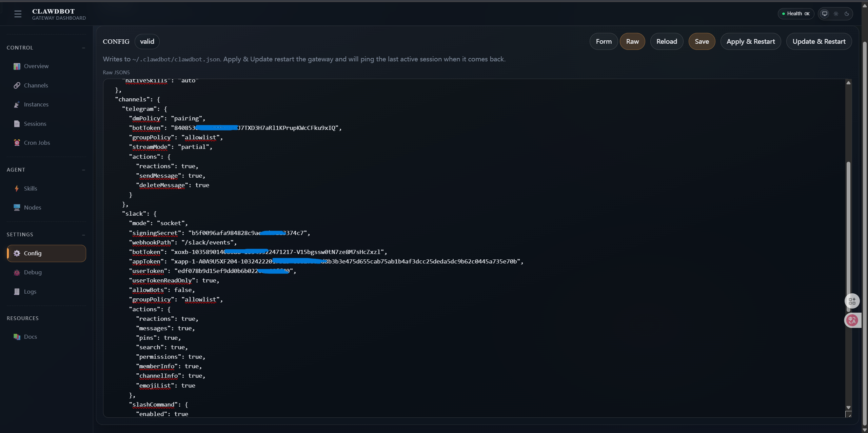Open the Overview page icon
868x433 pixels.
pos(17,66)
